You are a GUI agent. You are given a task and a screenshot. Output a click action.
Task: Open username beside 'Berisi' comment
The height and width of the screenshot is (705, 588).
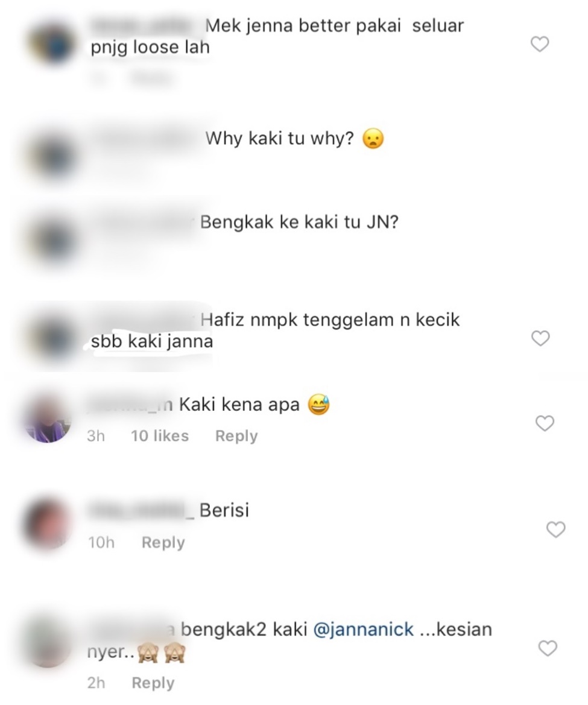pyautogui.click(x=142, y=511)
